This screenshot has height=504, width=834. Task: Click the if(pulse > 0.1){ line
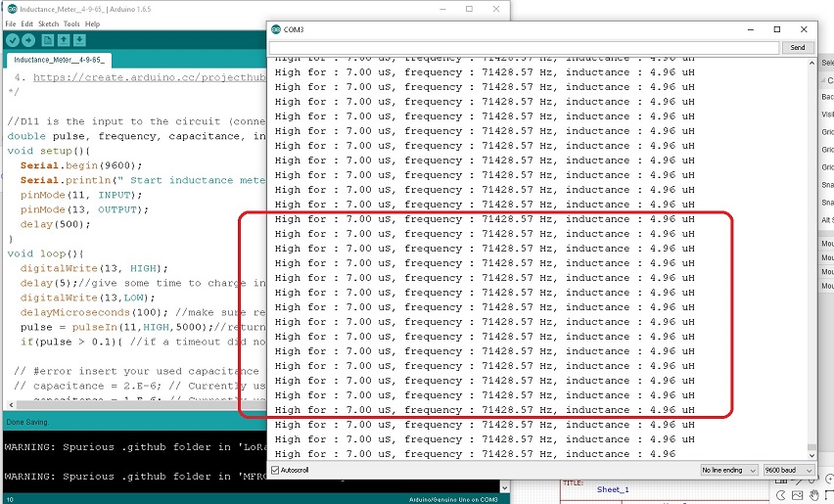[x=71, y=343]
